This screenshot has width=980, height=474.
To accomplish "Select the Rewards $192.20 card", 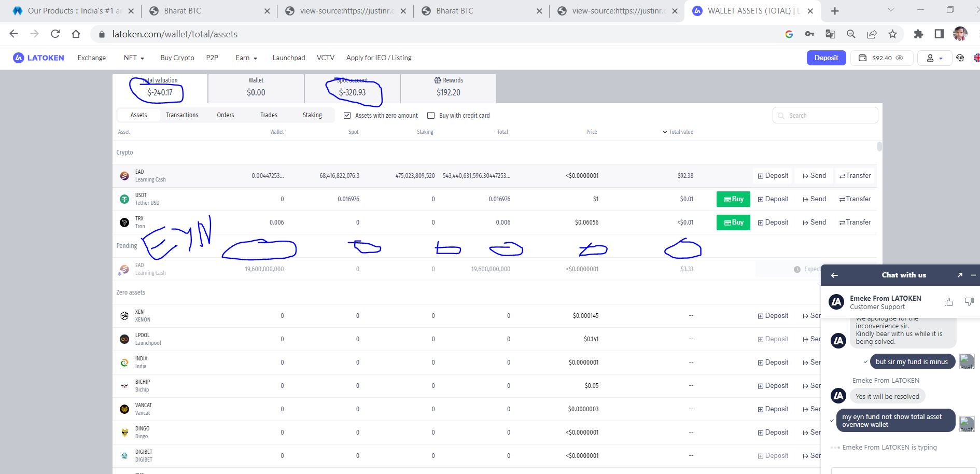I will (x=449, y=88).
